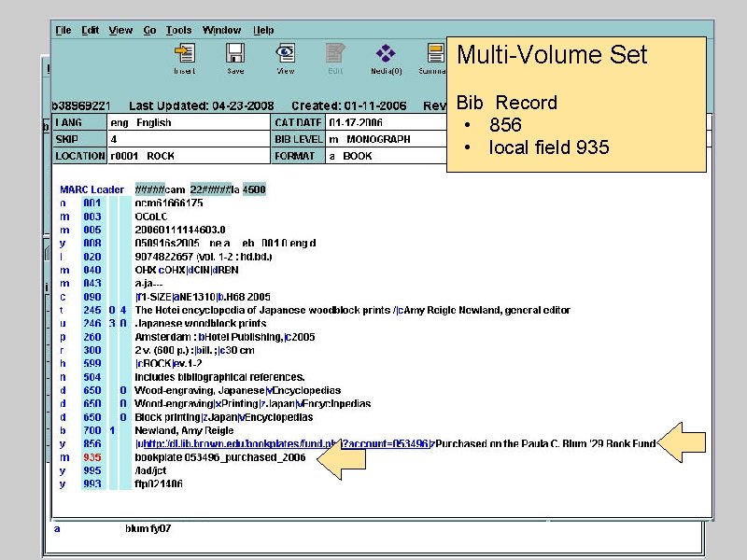This screenshot has width=747, height=560.
Task: Click the 005 timestamp 20060111144603.0
Action: (180, 230)
